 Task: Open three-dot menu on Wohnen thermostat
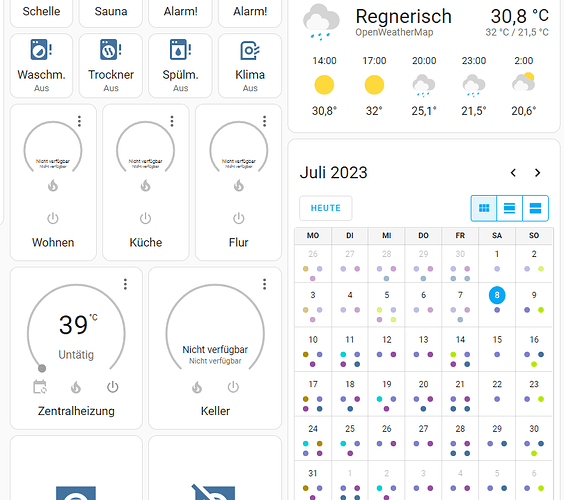pos(79,121)
